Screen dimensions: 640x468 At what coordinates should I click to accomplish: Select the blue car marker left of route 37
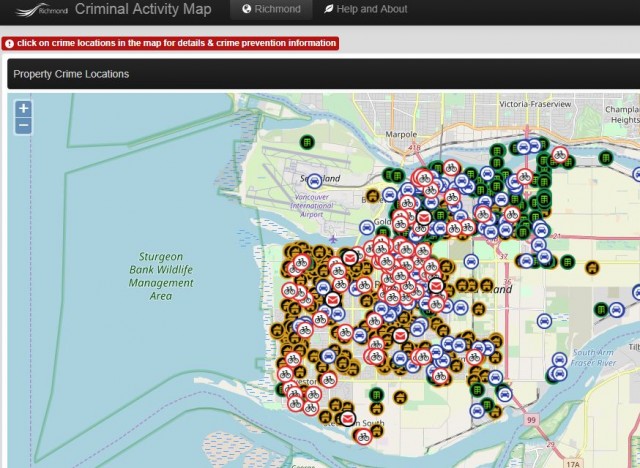(471, 261)
